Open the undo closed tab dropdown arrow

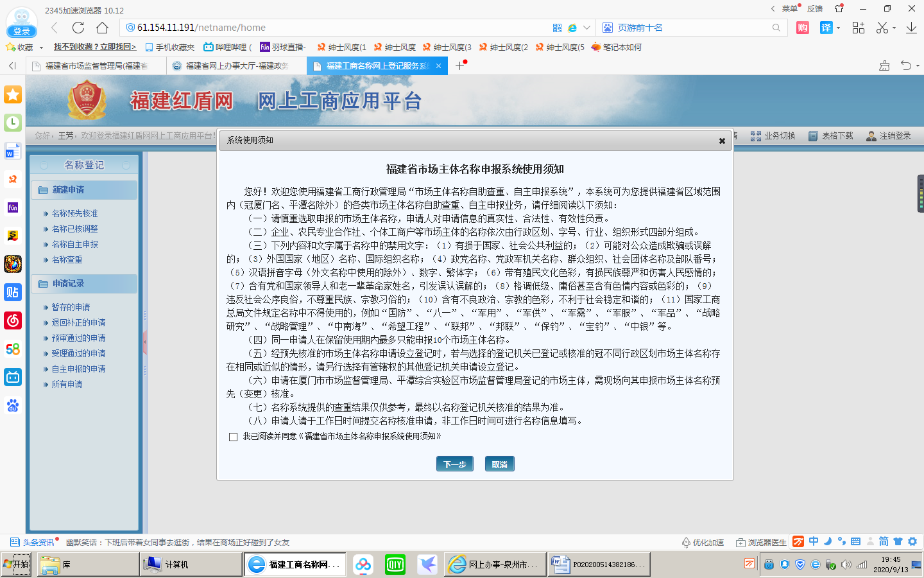point(918,66)
